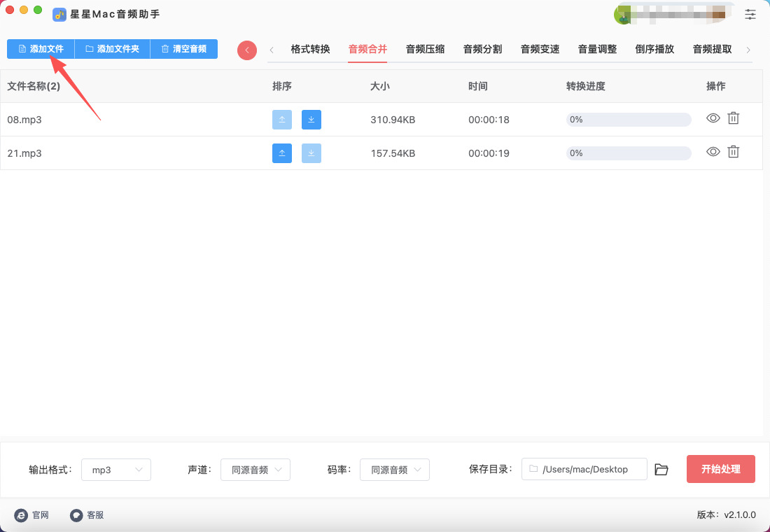The image size is (770, 532).
Task: Click the save directory path field
Action: point(584,470)
